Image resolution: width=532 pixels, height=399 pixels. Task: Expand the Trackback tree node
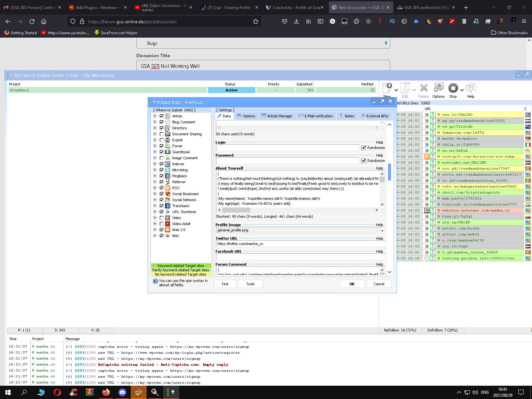click(x=155, y=206)
